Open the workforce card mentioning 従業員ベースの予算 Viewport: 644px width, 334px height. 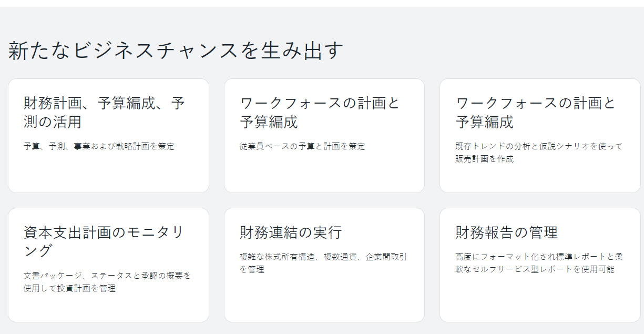click(x=324, y=136)
